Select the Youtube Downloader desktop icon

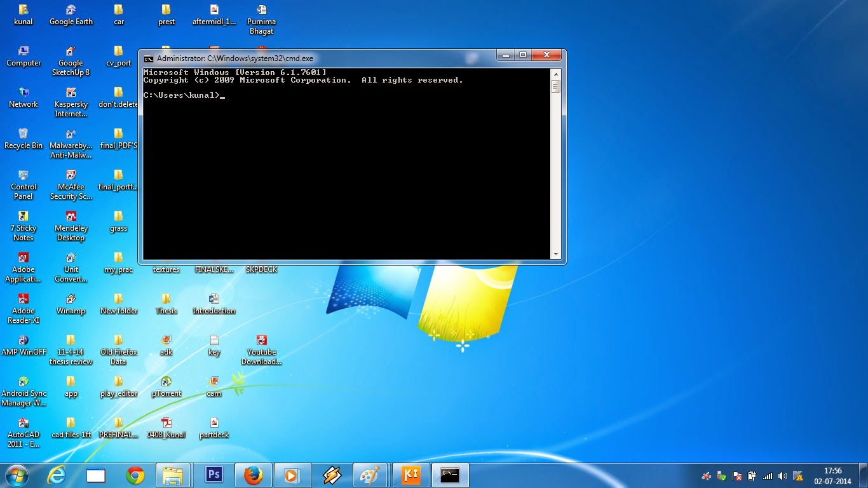click(262, 350)
